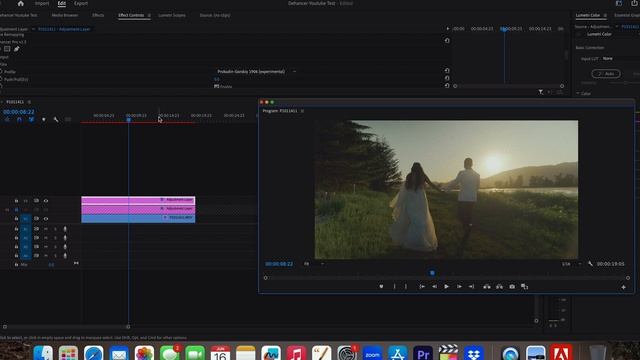
Task: Toggle Linked Selection in timeline
Action: (x=31, y=120)
